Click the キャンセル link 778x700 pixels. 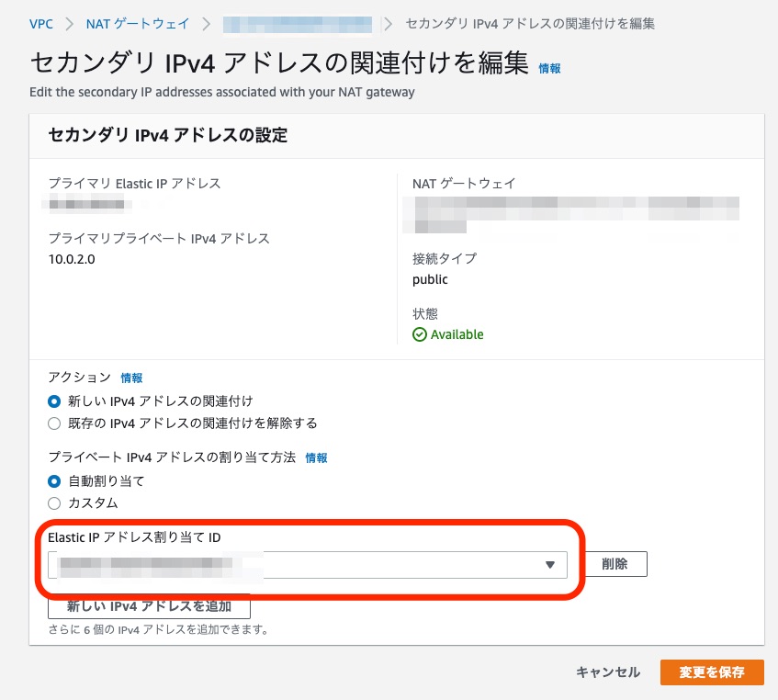point(607,672)
